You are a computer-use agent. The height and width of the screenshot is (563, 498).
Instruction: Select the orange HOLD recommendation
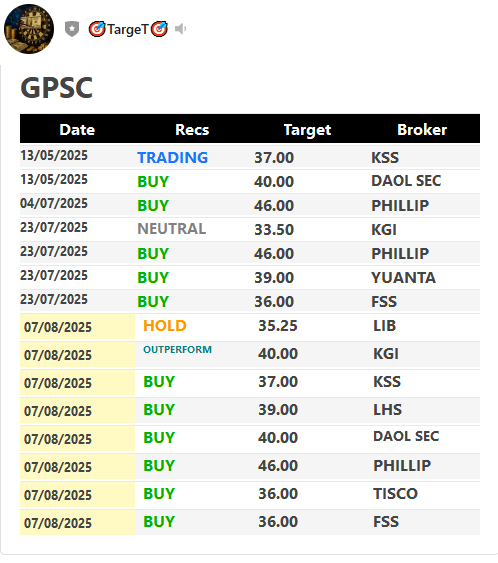click(165, 326)
